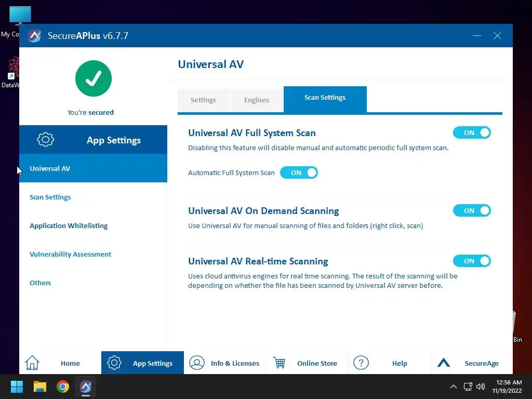Open Vulnerability Assessment in sidebar

pos(70,254)
